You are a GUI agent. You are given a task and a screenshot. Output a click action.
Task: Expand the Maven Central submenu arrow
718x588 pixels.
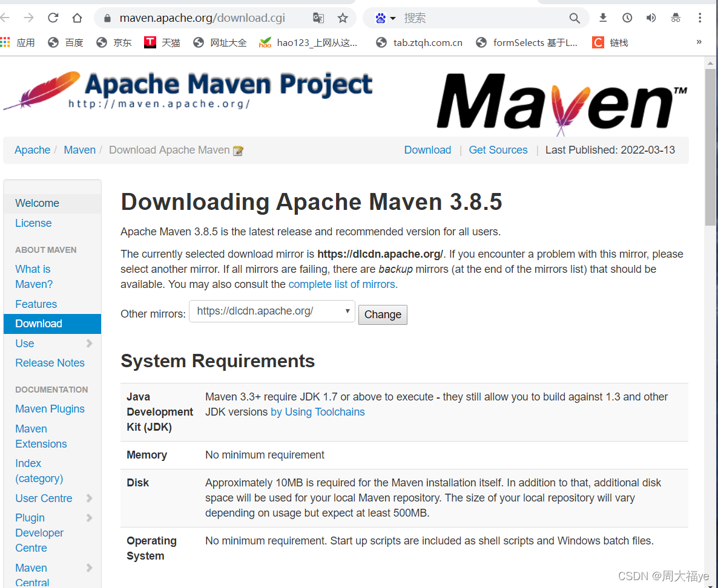click(x=89, y=567)
